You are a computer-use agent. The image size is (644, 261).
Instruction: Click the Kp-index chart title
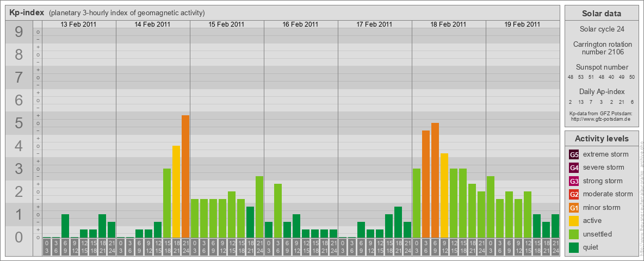coord(27,13)
